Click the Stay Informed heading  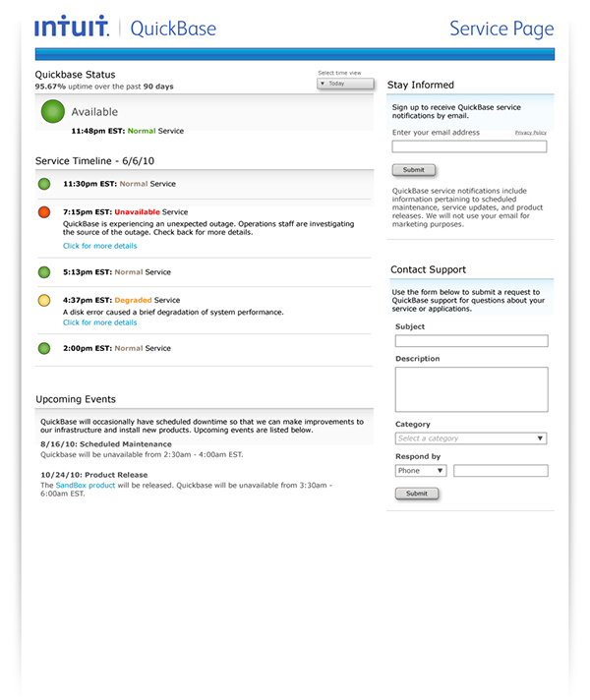[x=420, y=85]
